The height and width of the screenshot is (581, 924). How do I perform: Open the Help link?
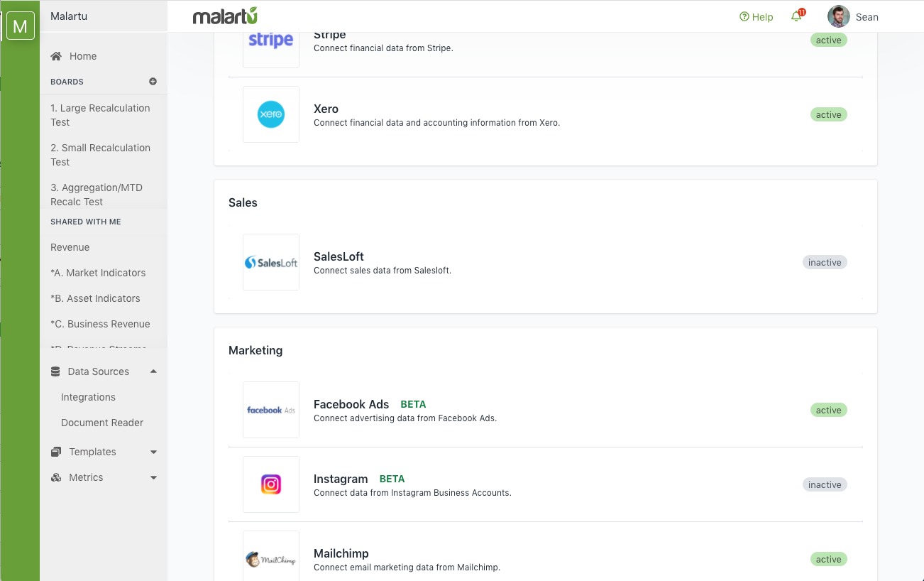(x=757, y=17)
